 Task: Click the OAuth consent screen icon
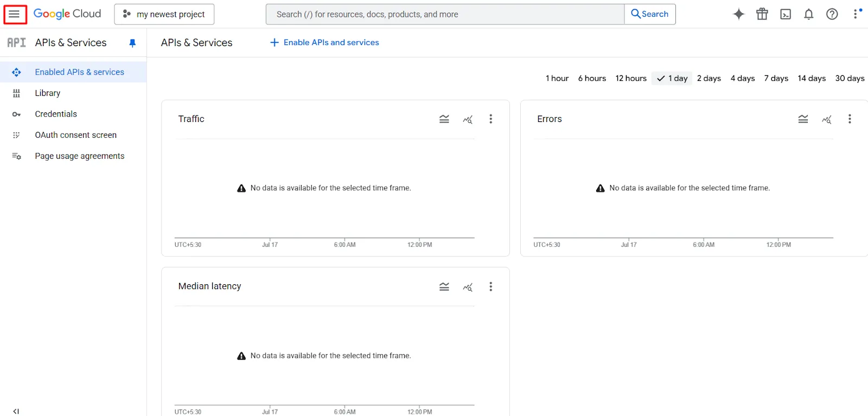point(16,135)
